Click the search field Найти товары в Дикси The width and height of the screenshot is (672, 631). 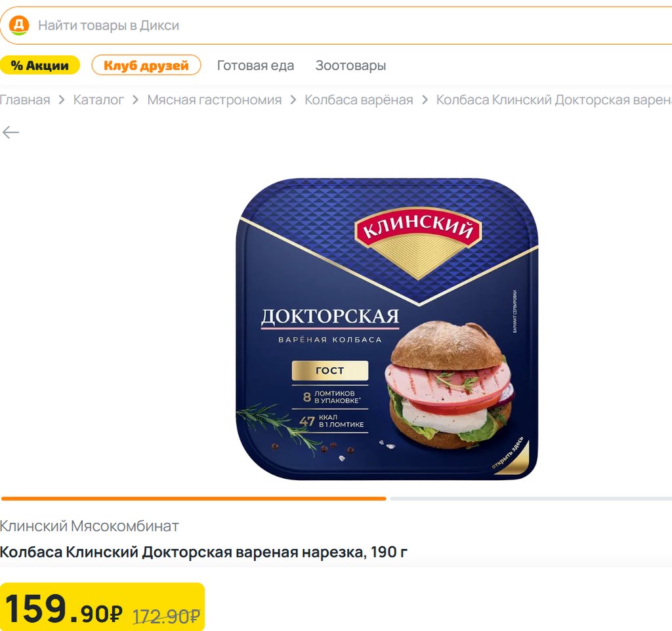click(x=336, y=26)
